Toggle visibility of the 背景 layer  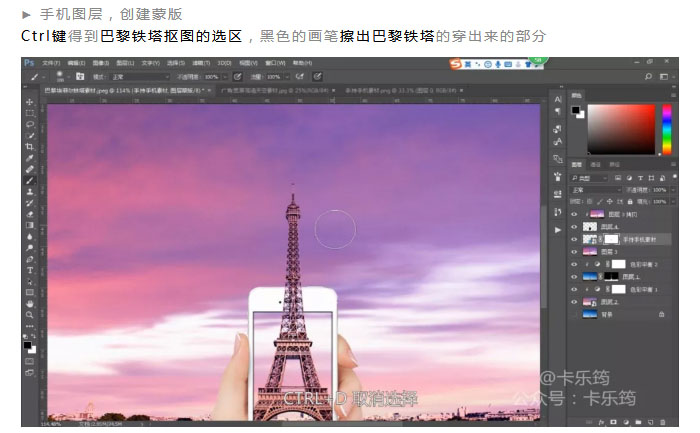pyautogui.click(x=574, y=314)
